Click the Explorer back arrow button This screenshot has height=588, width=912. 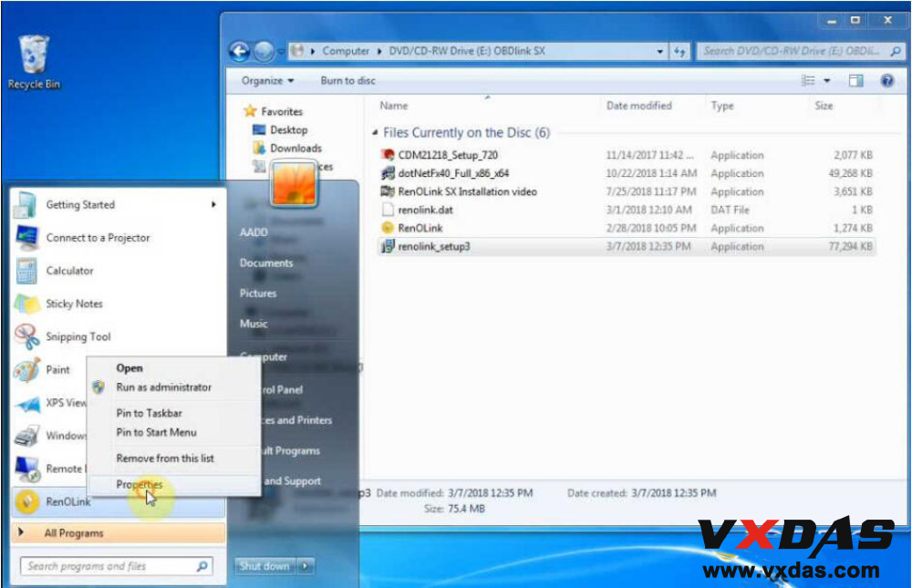coord(240,52)
